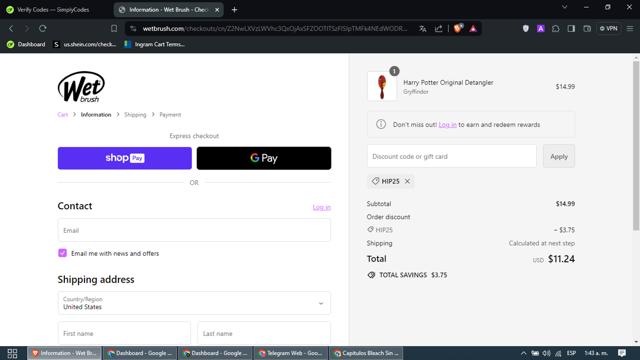Go back with the browser back arrow
This screenshot has width=640, height=360.
coord(11,29)
